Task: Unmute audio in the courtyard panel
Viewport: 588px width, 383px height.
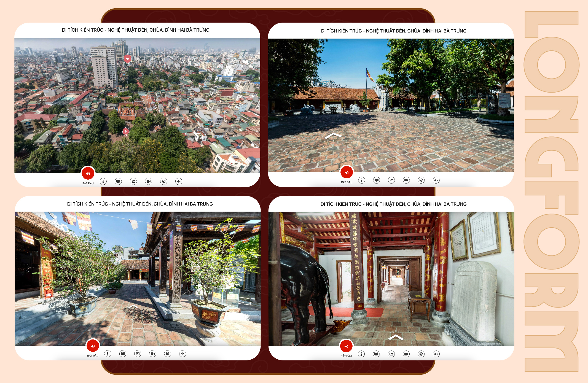Action: (436, 180)
